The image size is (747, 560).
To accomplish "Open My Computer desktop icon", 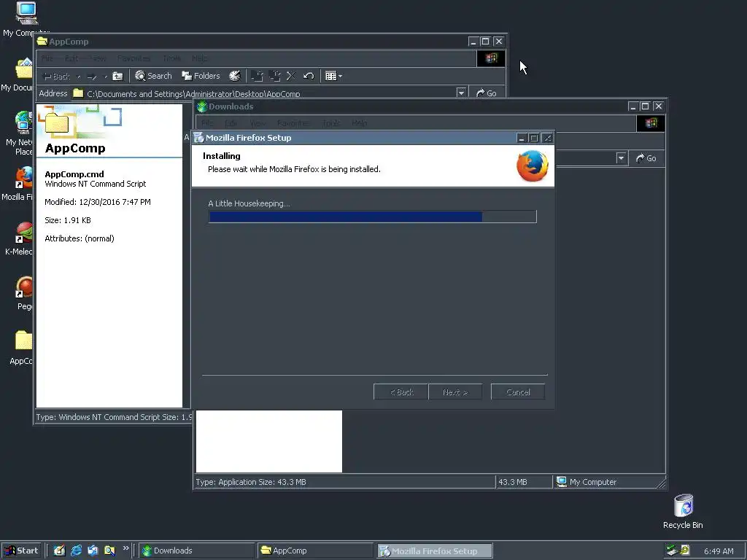I will pyautogui.click(x=27, y=19).
